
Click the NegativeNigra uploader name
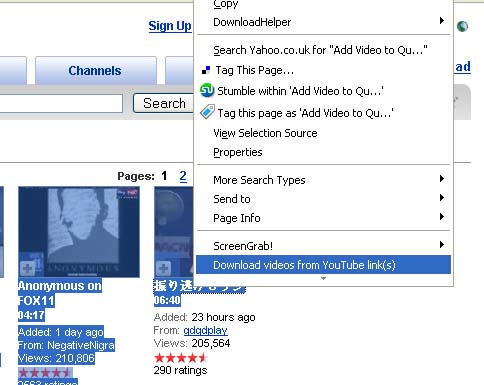tap(81, 345)
